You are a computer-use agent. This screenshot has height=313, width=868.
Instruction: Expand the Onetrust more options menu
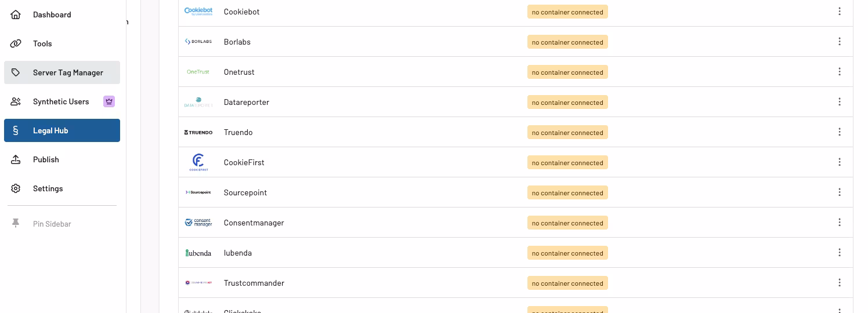pos(839,72)
